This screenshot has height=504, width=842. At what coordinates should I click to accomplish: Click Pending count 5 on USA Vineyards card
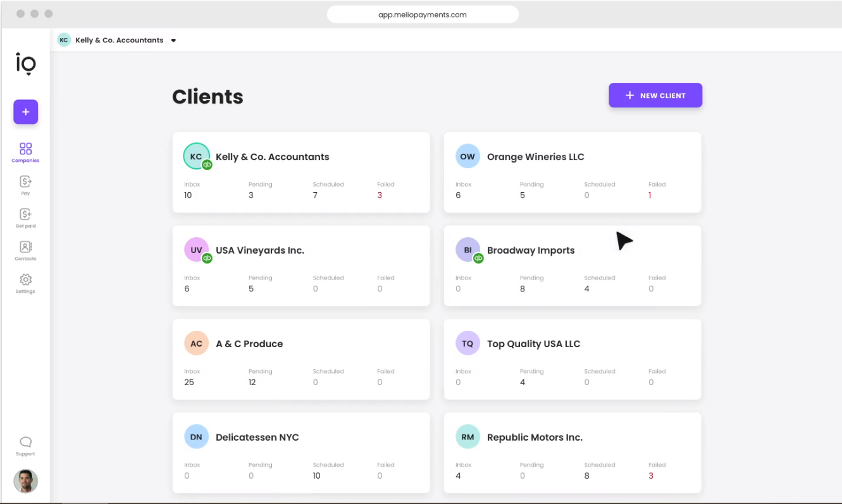coord(251,289)
